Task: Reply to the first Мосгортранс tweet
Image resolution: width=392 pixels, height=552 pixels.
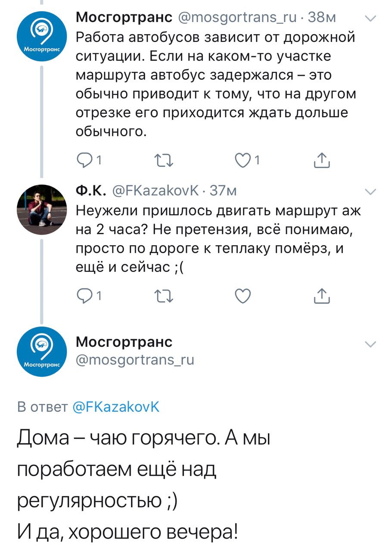Action: pos(84,160)
